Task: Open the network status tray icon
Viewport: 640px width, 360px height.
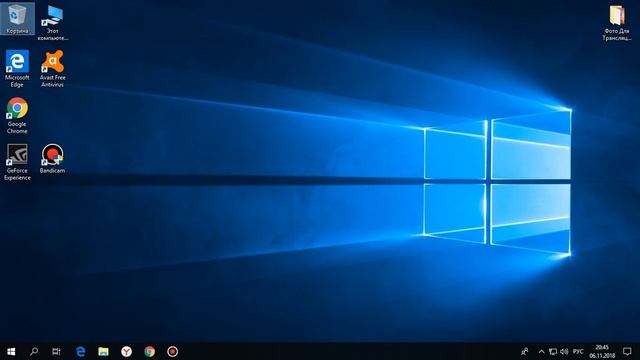Action: 553,351
